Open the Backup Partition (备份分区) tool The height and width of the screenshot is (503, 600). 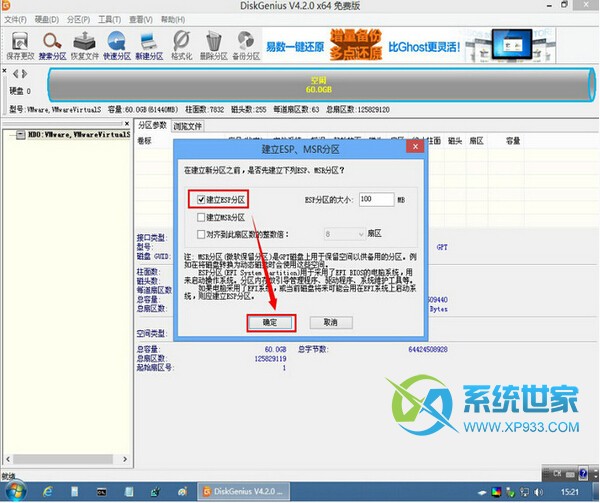[x=246, y=46]
